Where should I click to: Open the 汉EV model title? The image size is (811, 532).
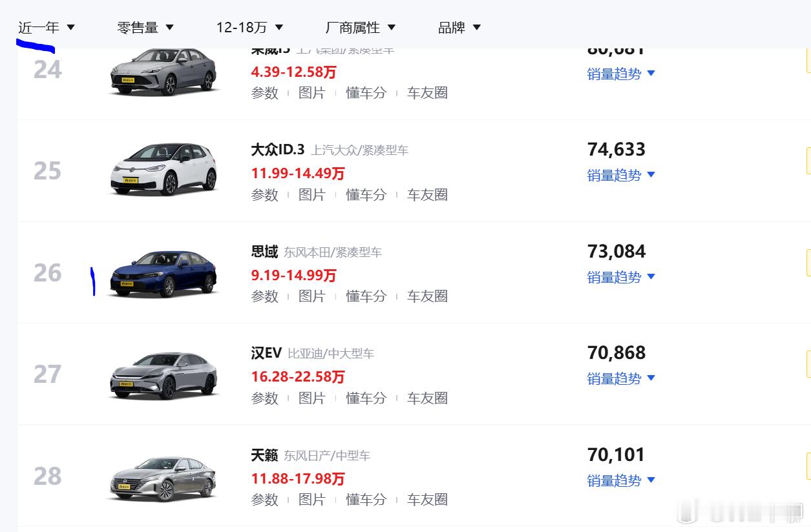pyautogui.click(x=266, y=353)
